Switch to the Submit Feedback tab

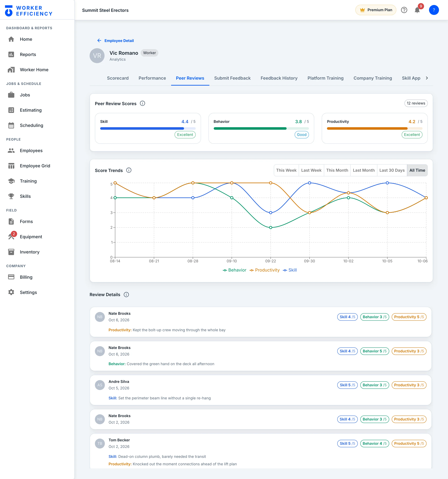click(x=232, y=78)
